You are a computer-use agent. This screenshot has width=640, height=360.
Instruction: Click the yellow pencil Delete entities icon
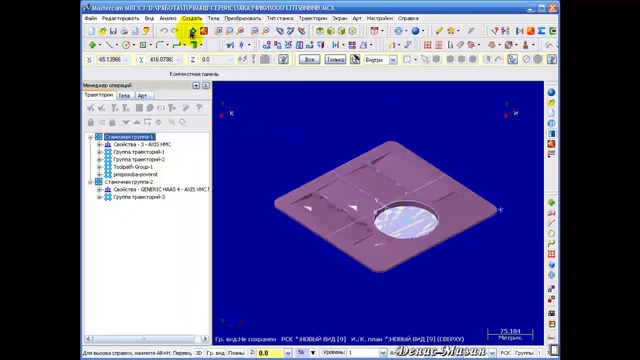point(439,31)
